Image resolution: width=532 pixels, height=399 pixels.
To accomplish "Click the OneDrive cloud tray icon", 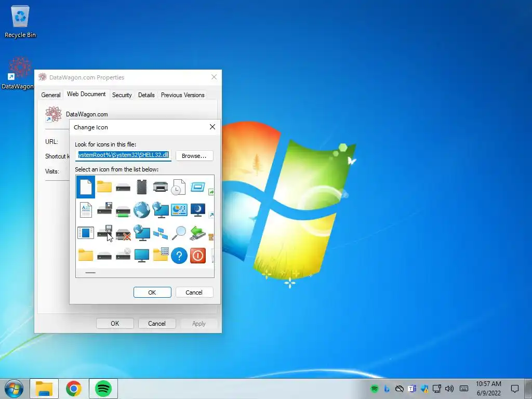I will pos(400,389).
